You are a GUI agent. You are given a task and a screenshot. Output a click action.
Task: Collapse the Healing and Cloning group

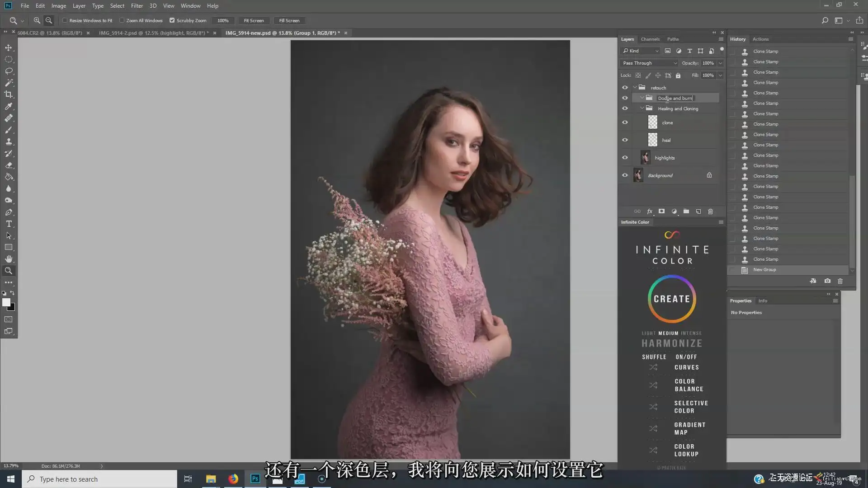tap(642, 108)
